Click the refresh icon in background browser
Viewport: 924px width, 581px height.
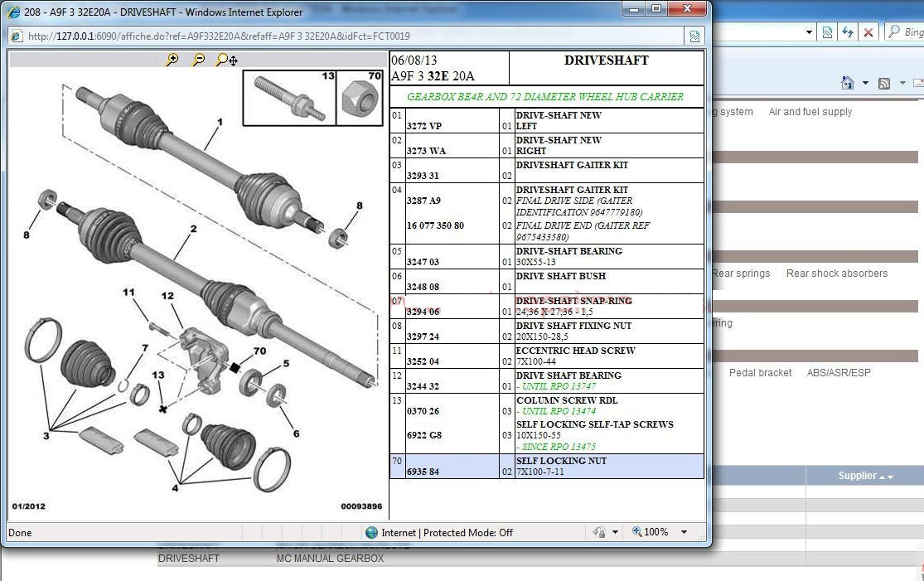[847, 32]
